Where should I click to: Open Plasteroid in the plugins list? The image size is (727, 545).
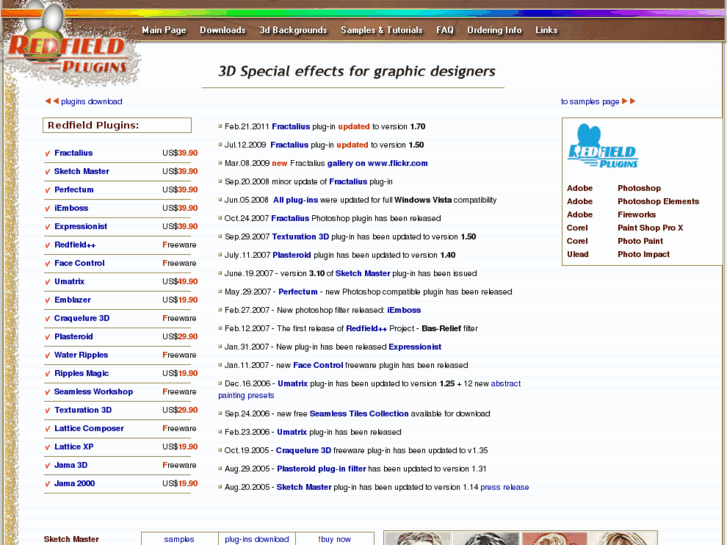pyautogui.click(x=73, y=337)
